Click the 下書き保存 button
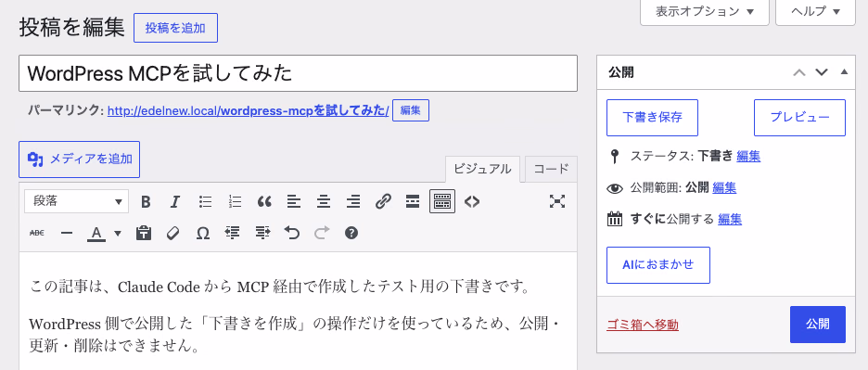The image size is (868, 370). pos(652,118)
